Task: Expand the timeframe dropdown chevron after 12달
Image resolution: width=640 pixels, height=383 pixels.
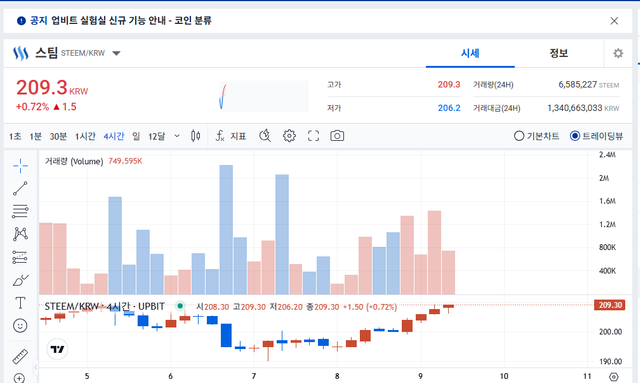Action: click(x=177, y=136)
